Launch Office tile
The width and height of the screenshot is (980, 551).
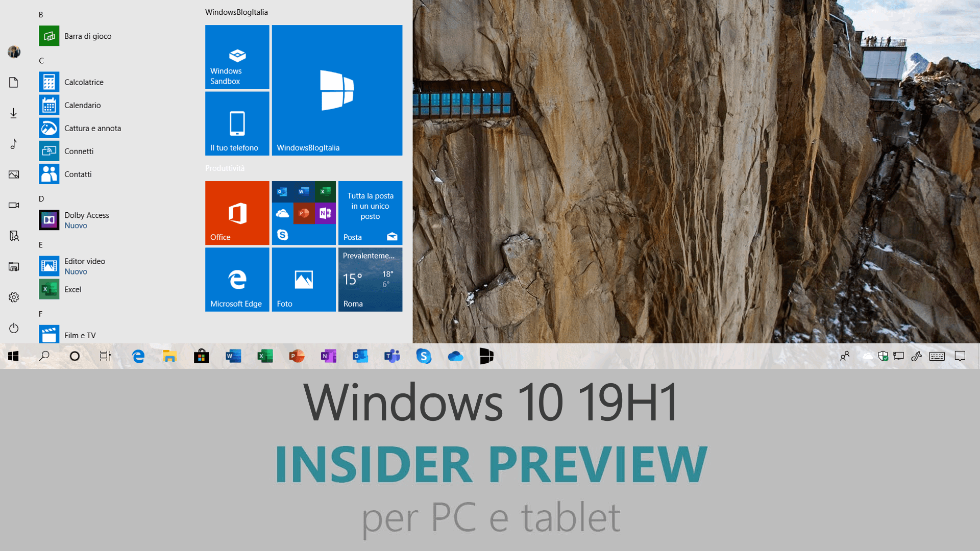tap(237, 213)
